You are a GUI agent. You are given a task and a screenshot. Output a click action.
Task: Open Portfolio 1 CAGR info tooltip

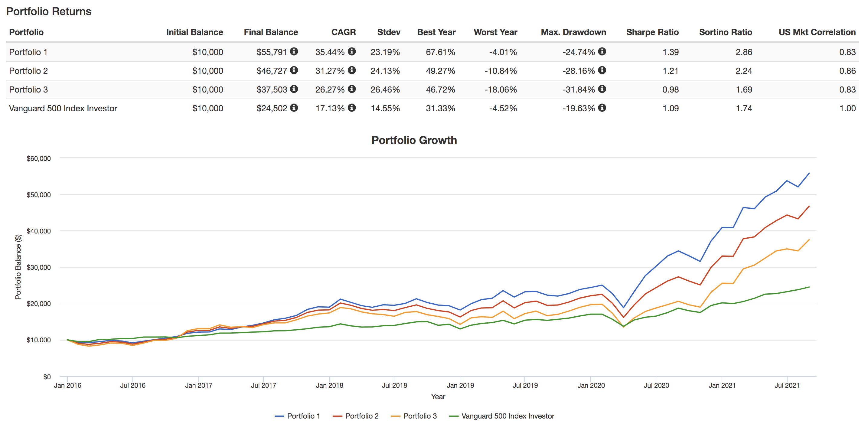point(352,52)
